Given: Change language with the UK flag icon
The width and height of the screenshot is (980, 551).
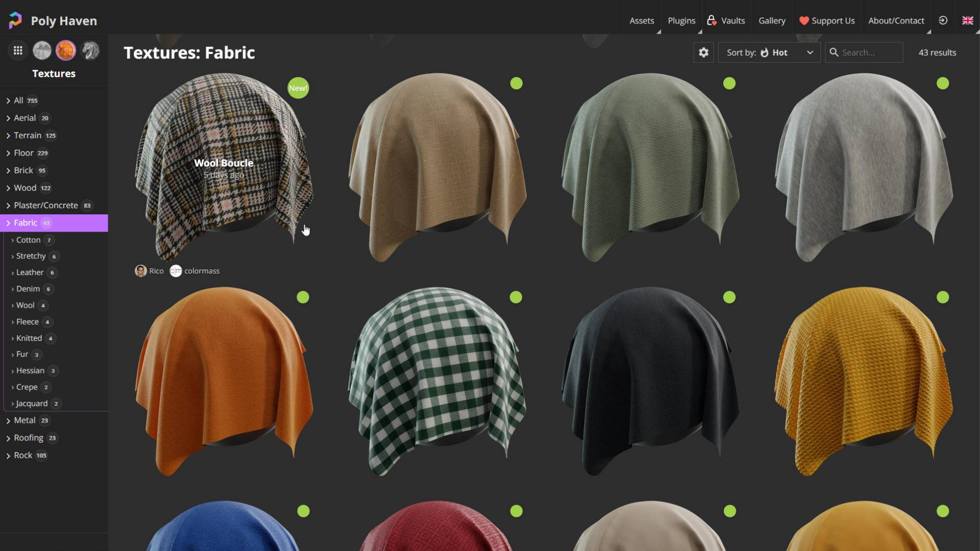Looking at the screenshot, I should point(967,20).
